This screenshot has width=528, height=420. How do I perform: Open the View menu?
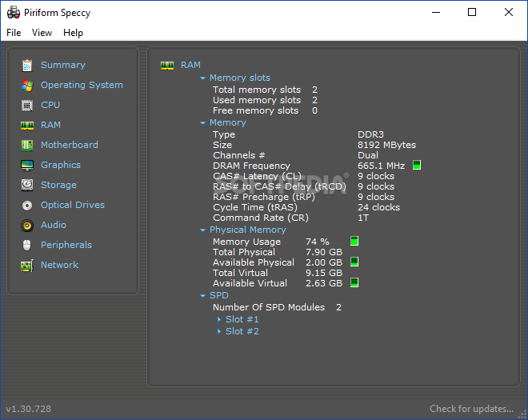(42, 33)
